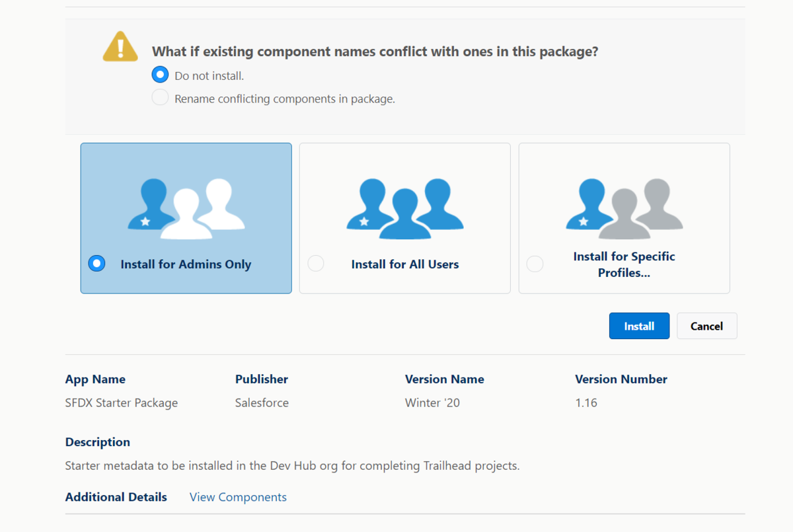Click the SFDX Starter Package app name
The image size is (793, 532).
[122, 402]
